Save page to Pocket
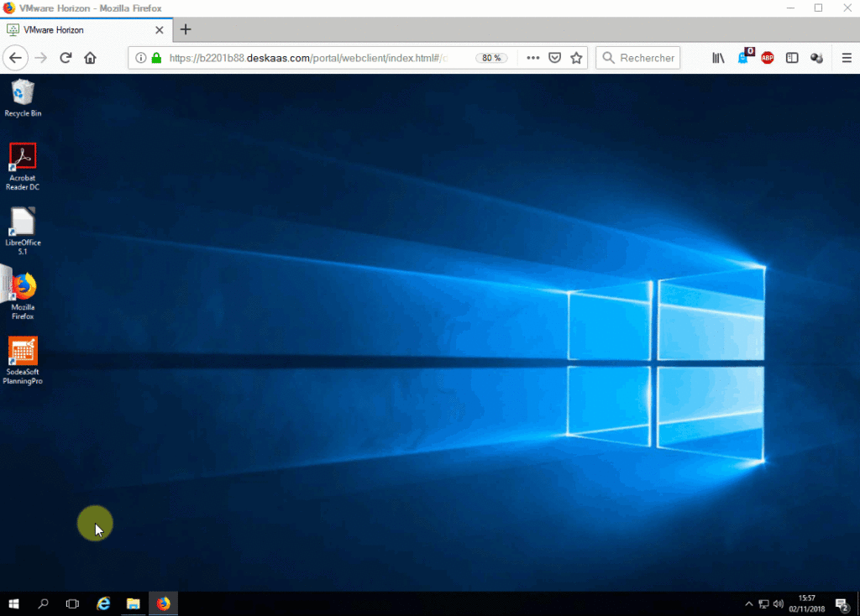The width and height of the screenshot is (860, 616). coord(554,58)
